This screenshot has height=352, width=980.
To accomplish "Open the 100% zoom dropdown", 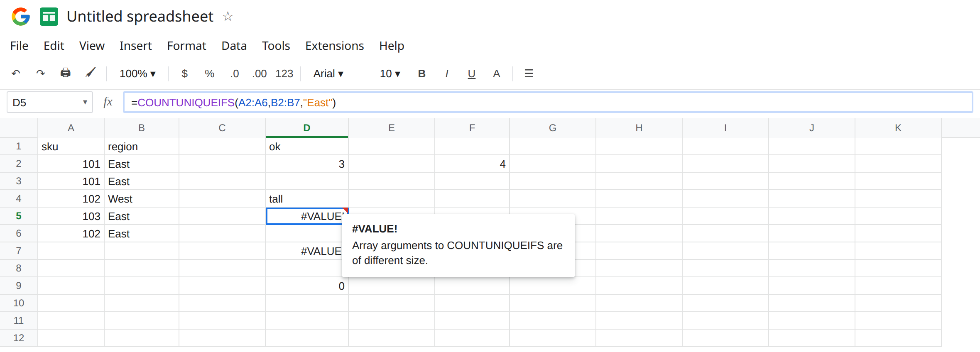I will tap(137, 73).
